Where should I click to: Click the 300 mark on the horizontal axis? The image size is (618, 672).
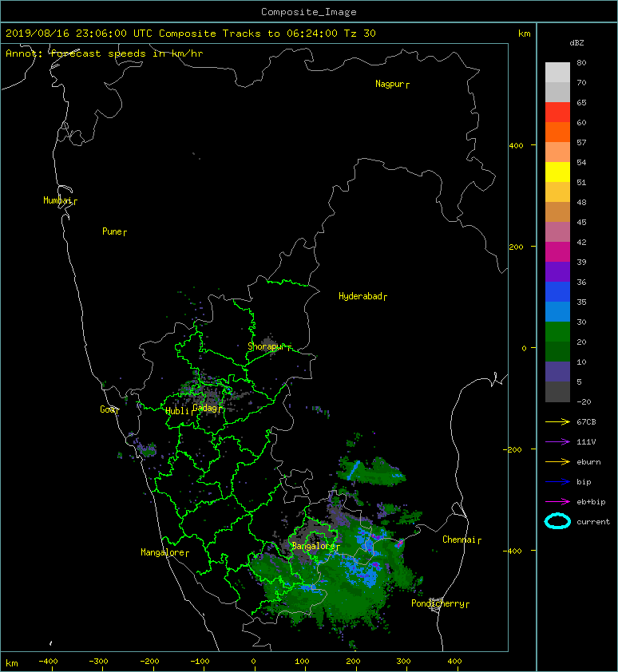(x=403, y=662)
